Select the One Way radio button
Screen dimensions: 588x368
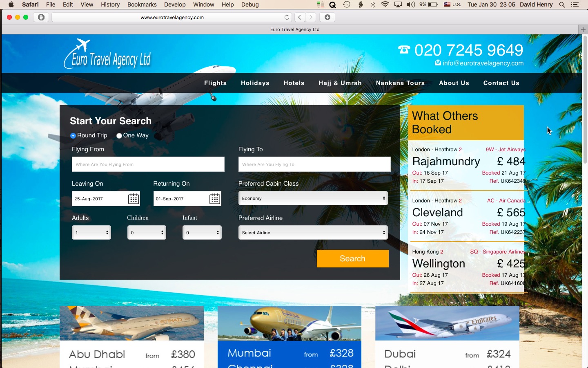pos(119,136)
